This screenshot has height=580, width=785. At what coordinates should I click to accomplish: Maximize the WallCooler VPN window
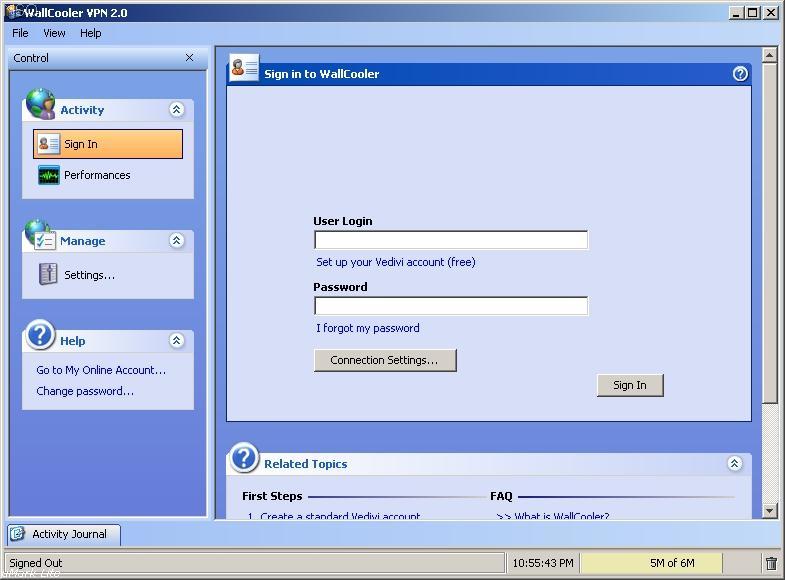pyautogui.click(x=752, y=13)
